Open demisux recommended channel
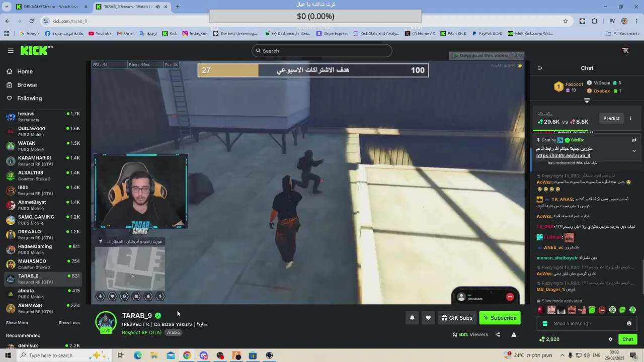The image size is (644, 362). pos(43,346)
